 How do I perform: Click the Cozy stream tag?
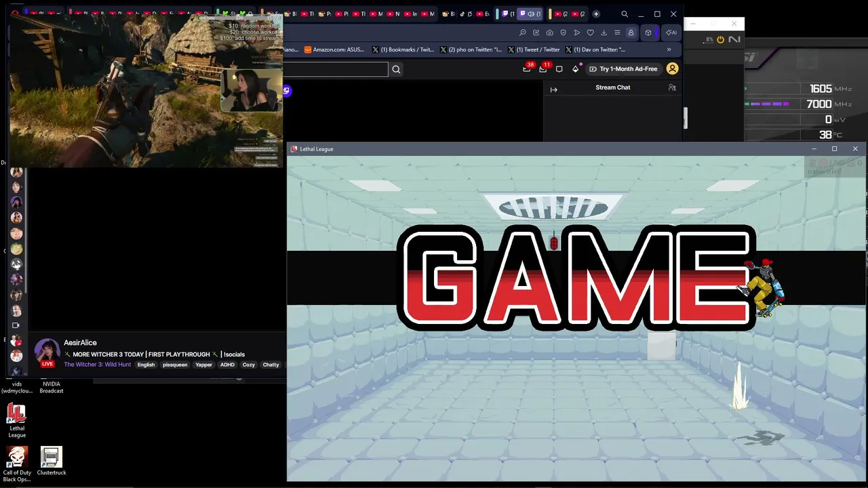(x=249, y=365)
